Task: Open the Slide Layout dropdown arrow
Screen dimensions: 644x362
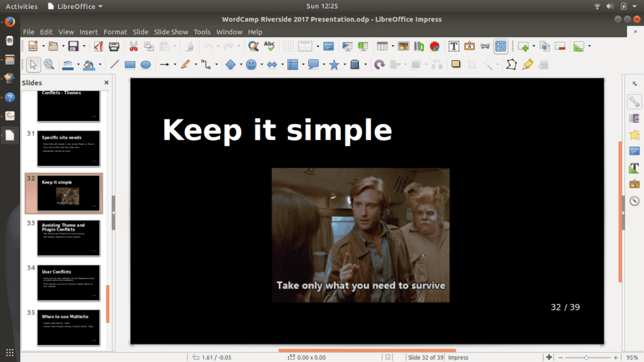Action: [x=589, y=46]
